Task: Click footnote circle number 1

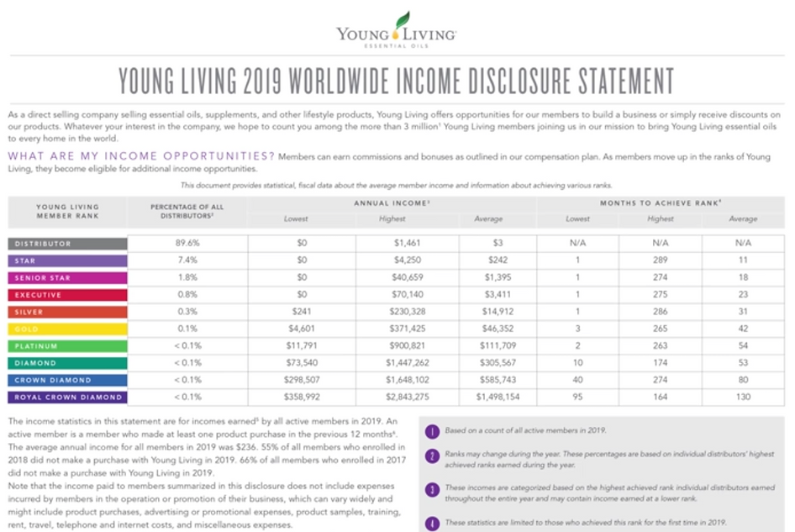Action: tap(432, 432)
